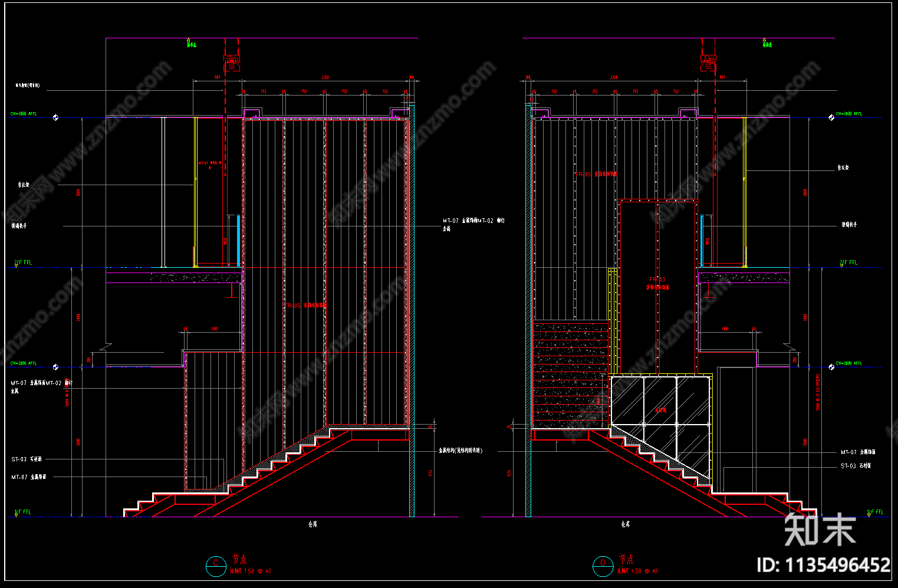Click right-side '挂衣架' annotation in detail D

coord(843,168)
